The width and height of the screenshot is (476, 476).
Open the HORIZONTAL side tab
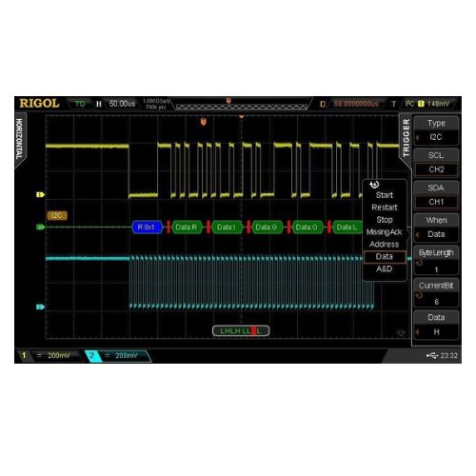20,140
